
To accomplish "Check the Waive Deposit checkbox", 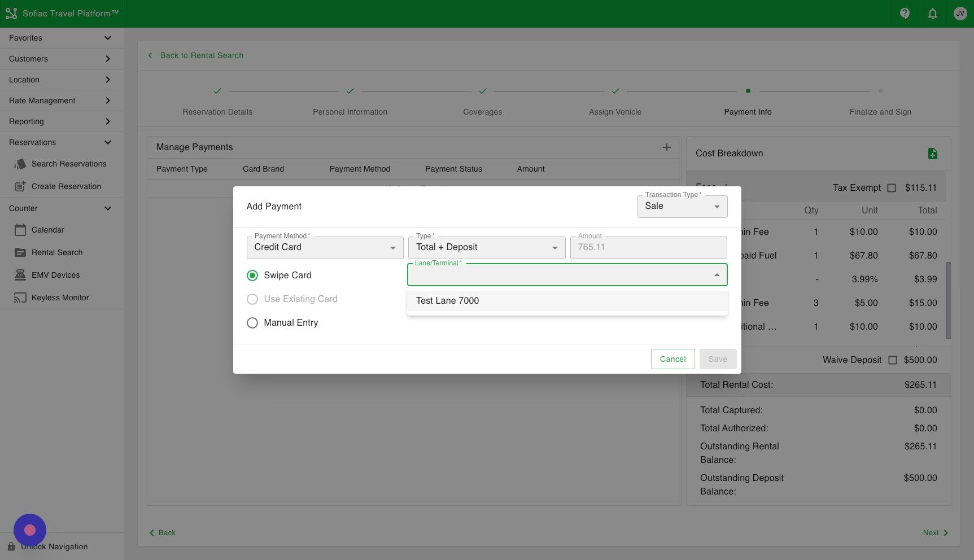I will click(x=892, y=360).
